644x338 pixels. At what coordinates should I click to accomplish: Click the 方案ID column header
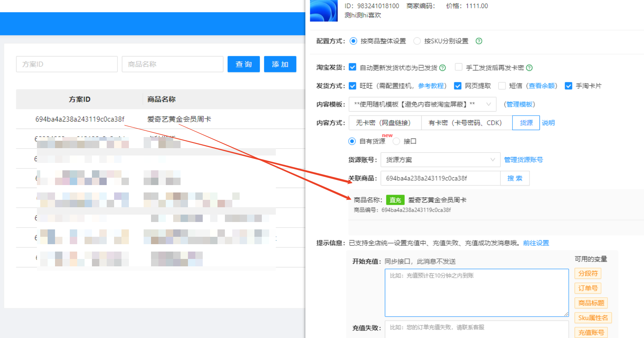point(80,99)
